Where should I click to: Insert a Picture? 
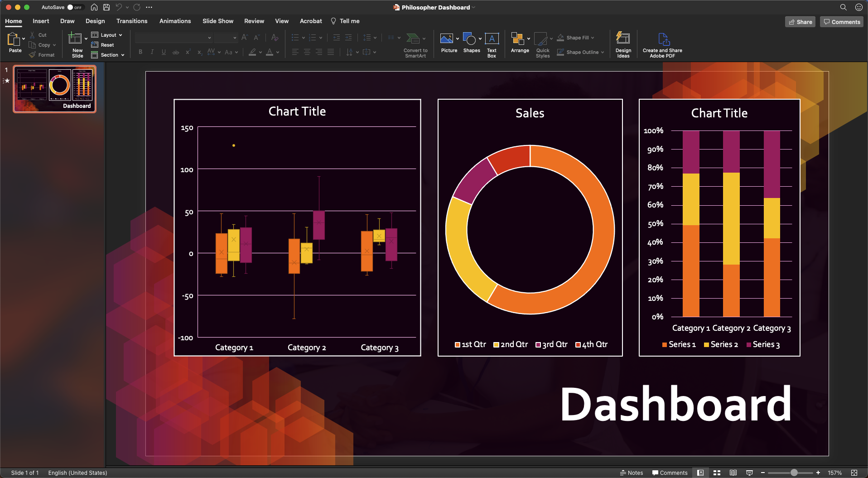tap(448, 43)
